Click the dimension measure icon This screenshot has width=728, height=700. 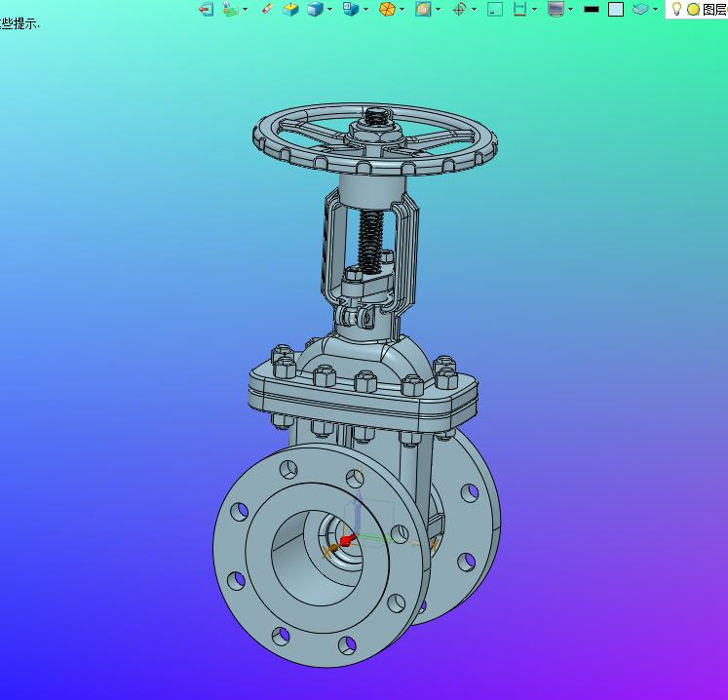coord(520,9)
